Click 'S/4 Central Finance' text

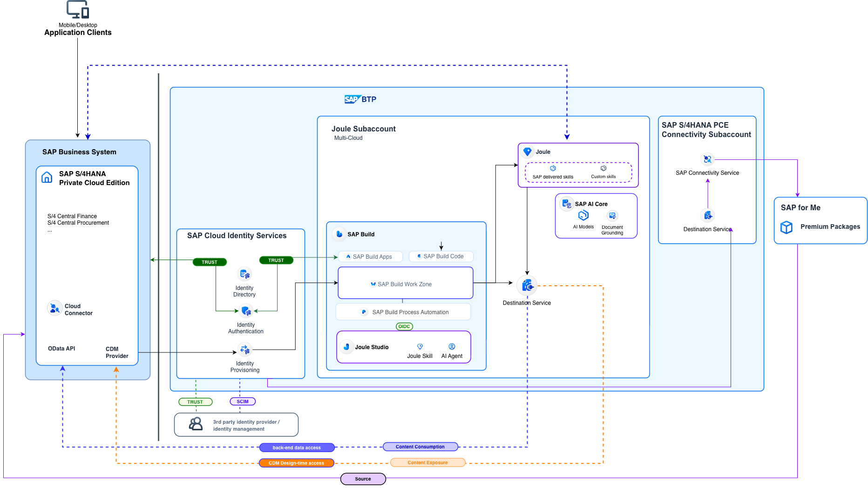72,216
